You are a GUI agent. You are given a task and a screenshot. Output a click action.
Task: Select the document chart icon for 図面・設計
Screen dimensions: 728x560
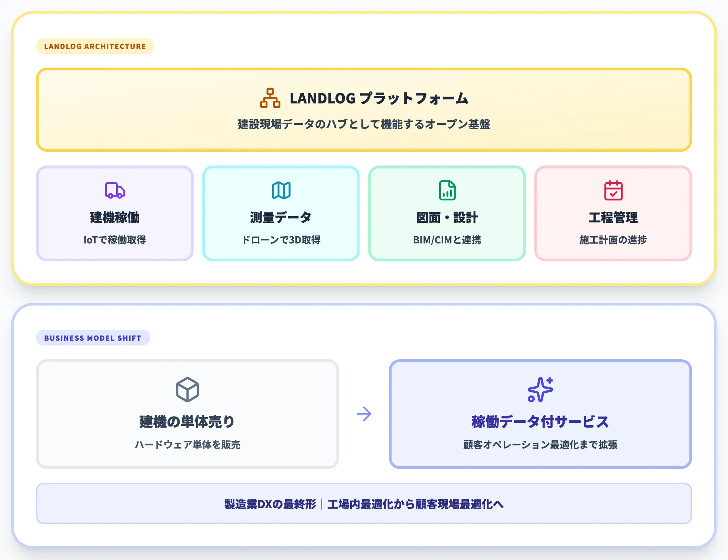[x=447, y=191]
